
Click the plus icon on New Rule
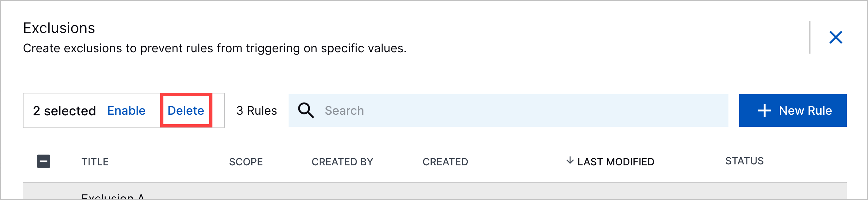click(x=764, y=110)
